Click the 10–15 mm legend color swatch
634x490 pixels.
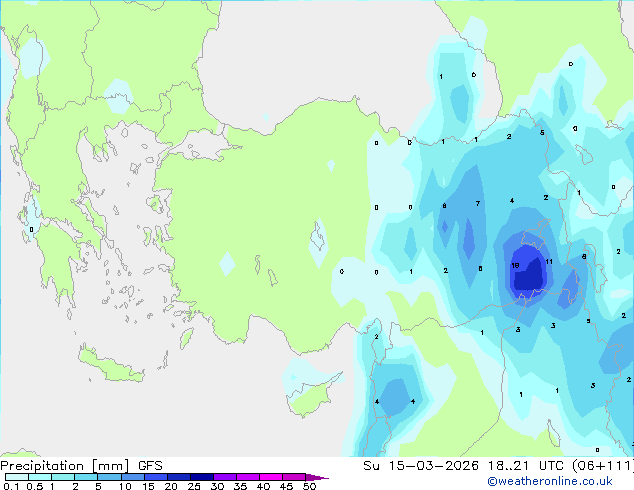pos(132,477)
